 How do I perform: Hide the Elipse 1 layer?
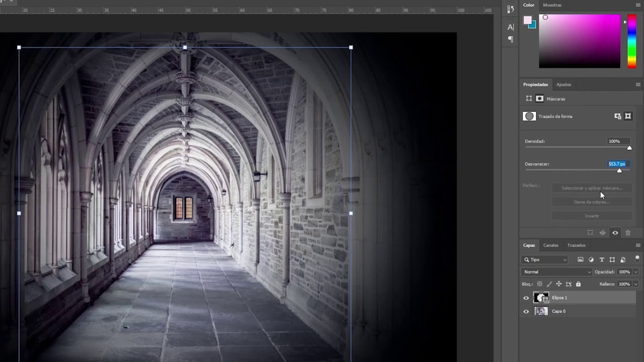coord(526,298)
